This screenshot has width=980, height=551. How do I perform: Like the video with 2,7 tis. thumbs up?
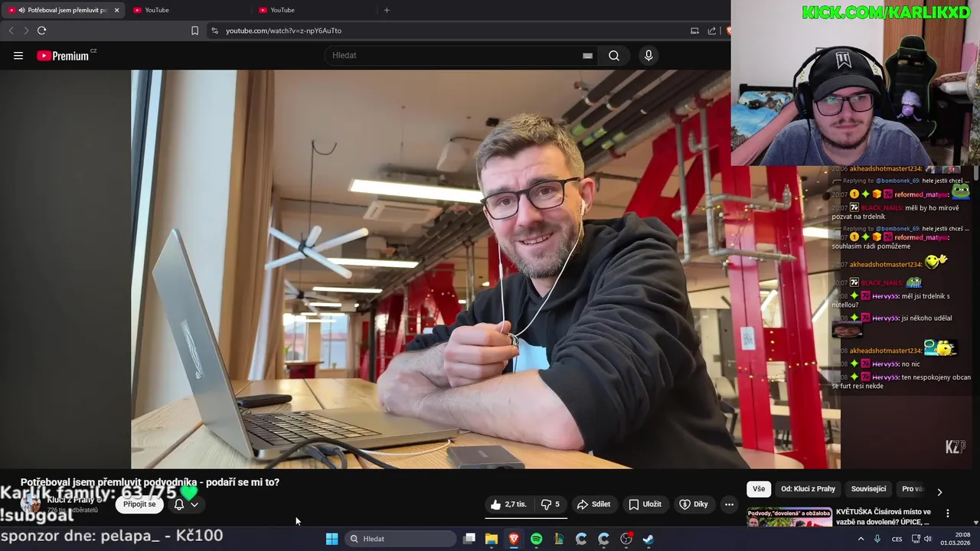coord(509,504)
